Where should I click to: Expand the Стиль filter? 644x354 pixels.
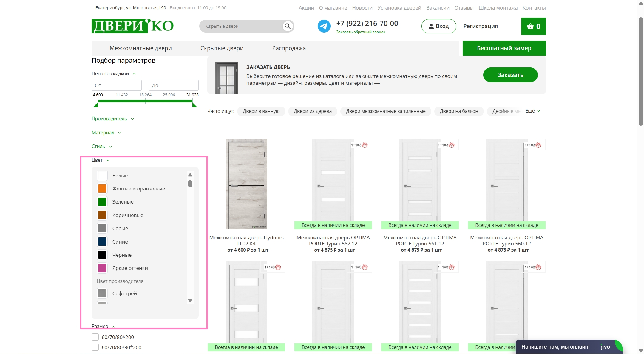[102, 147]
